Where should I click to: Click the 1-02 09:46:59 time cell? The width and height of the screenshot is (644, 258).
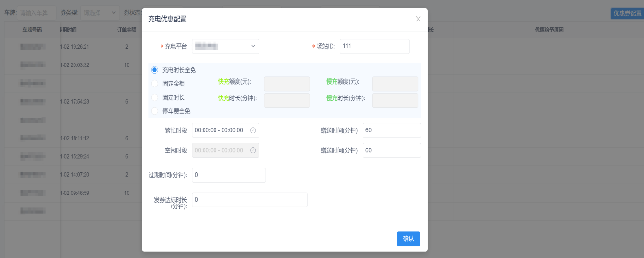pos(75,193)
